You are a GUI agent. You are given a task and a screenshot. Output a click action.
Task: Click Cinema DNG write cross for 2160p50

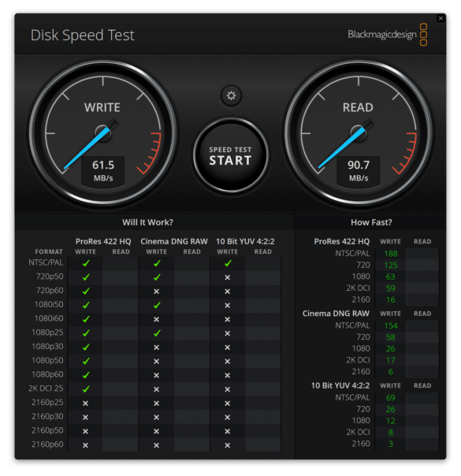pyautogui.click(x=156, y=431)
